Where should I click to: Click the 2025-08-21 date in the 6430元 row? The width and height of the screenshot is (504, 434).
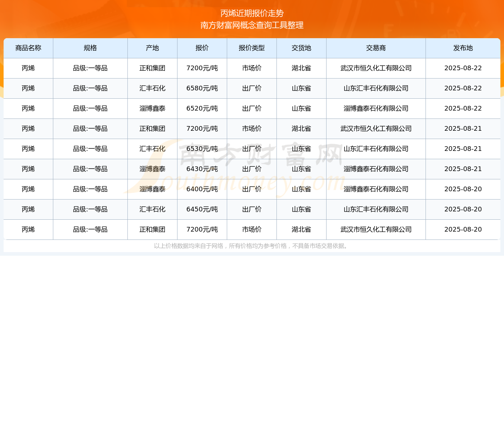(463, 169)
